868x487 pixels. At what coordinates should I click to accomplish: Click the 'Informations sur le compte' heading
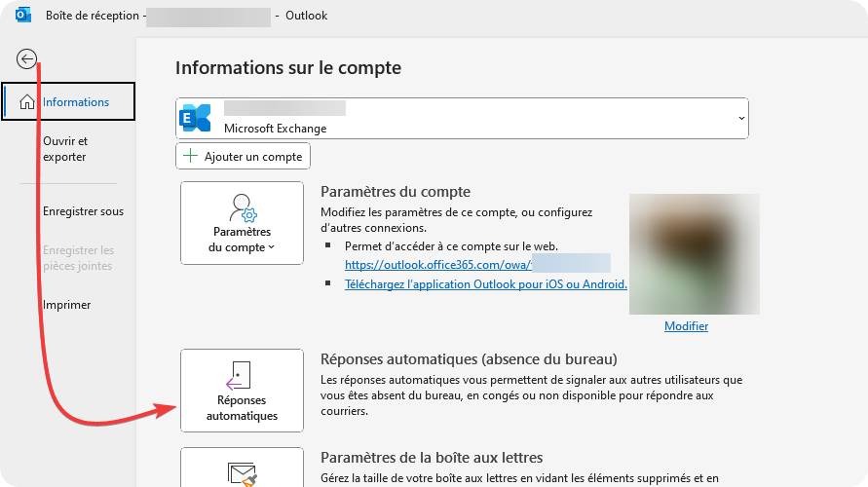coord(288,68)
